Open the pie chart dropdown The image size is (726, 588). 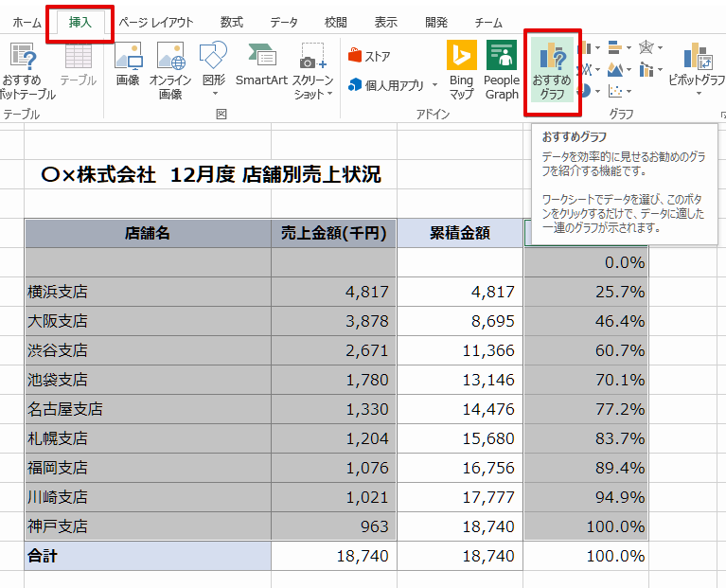click(x=597, y=91)
